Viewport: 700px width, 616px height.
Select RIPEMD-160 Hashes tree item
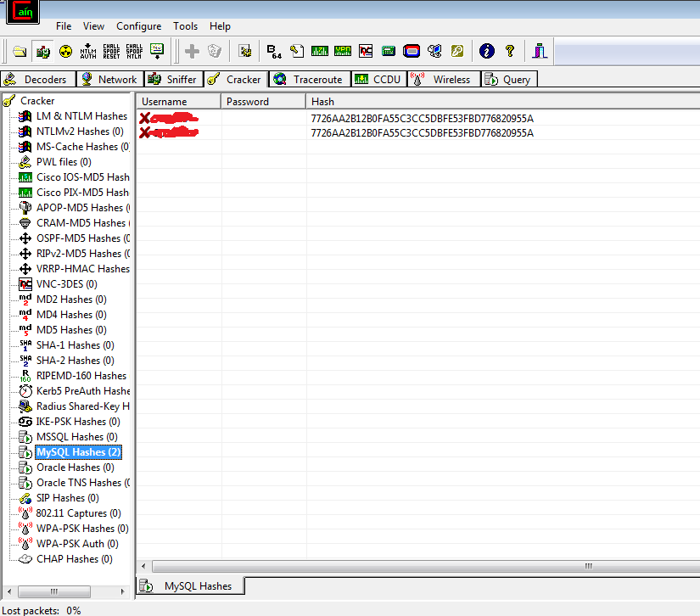click(81, 376)
